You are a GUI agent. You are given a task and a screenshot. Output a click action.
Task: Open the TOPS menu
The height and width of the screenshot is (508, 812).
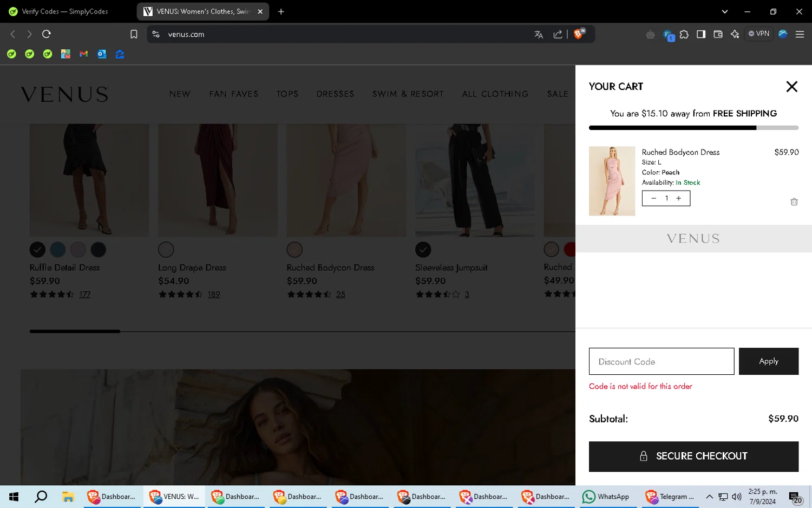click(x=287, y=94)
